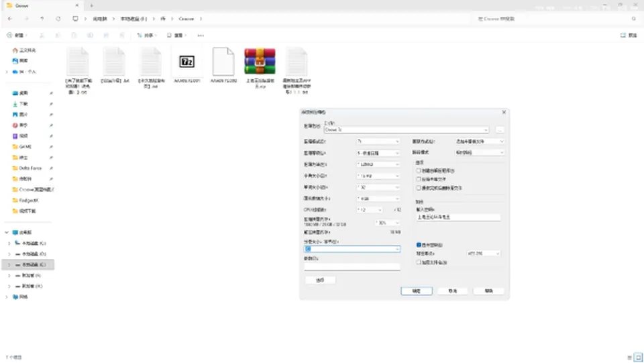Go up one folder level
The image size is (644, 363).
(x=42, y=19)
